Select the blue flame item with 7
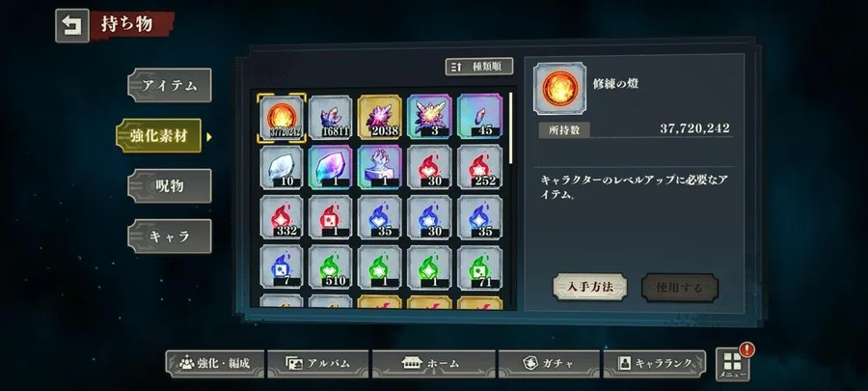Image resolution: width=868 pixels, height=391 pixels. tap(282, 267)
